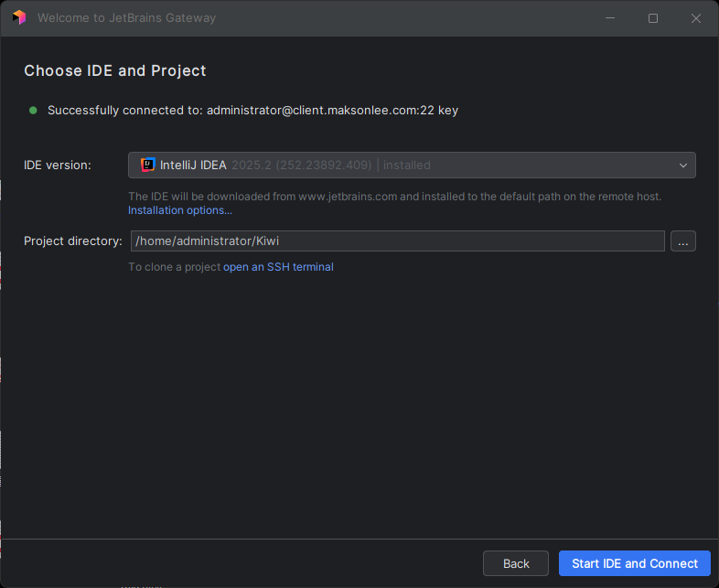719x588 pixels.
Task: Click the Choose IDE and Project heading
Action: coord(115,70)
